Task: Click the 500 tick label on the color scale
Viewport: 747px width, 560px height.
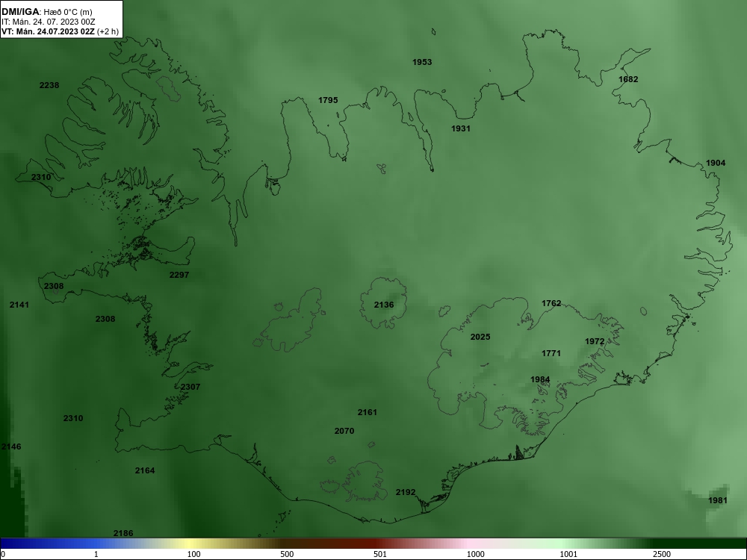Action: tap(288, 554)
